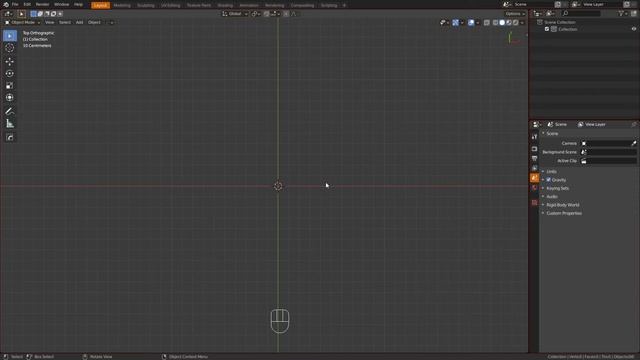Toggle viewport overlays button

tap(471, 22)
